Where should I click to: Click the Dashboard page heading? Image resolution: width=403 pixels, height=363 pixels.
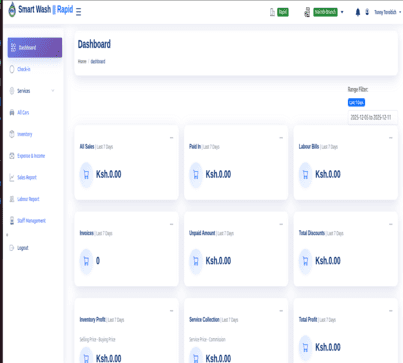click(94, 44)
